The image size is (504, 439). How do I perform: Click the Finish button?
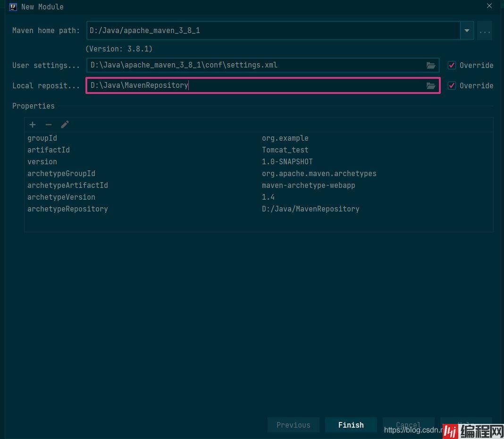coord(351,425)
